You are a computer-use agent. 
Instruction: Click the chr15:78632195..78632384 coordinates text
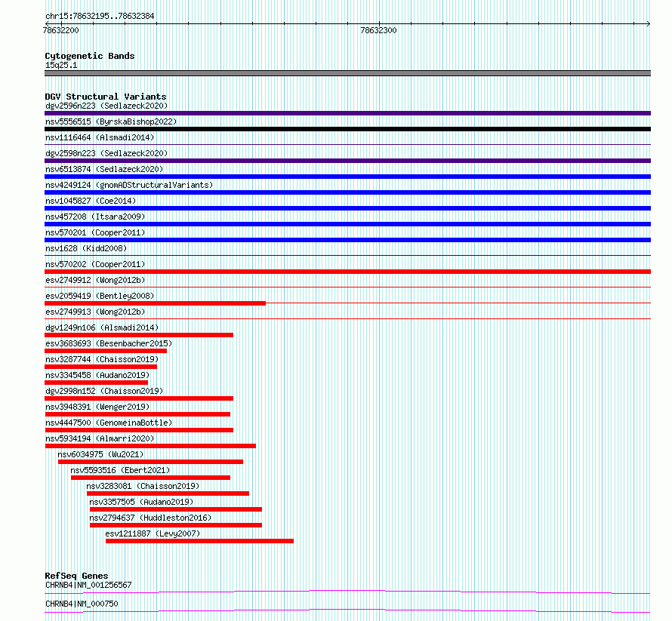point(100,17)
